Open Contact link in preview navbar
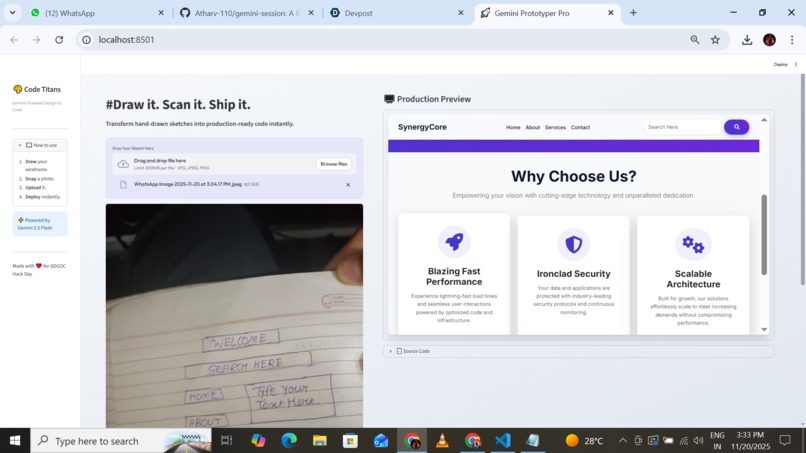Image resolution: width=806 pixels, height=453 pixels. (x=580, y=128)
